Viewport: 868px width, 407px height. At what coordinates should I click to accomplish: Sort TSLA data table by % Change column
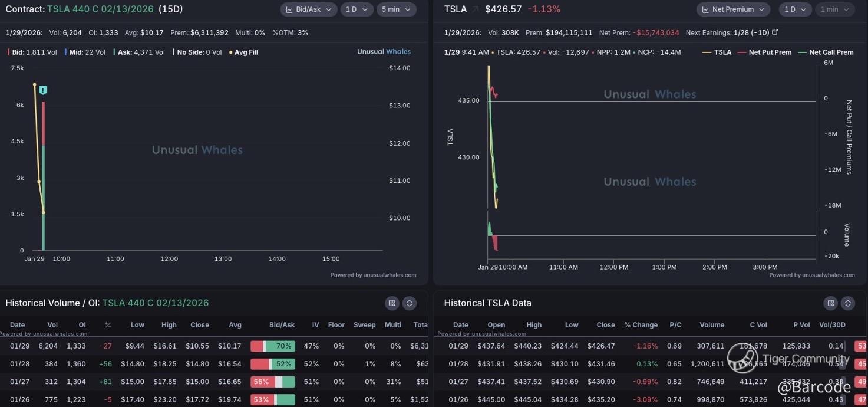[641, 325]
